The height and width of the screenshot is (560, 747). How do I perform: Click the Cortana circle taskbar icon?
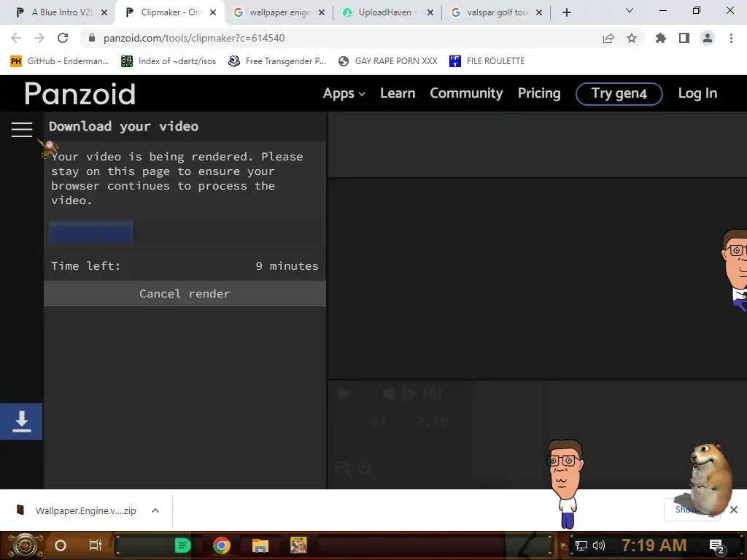(x=61, y=545)
